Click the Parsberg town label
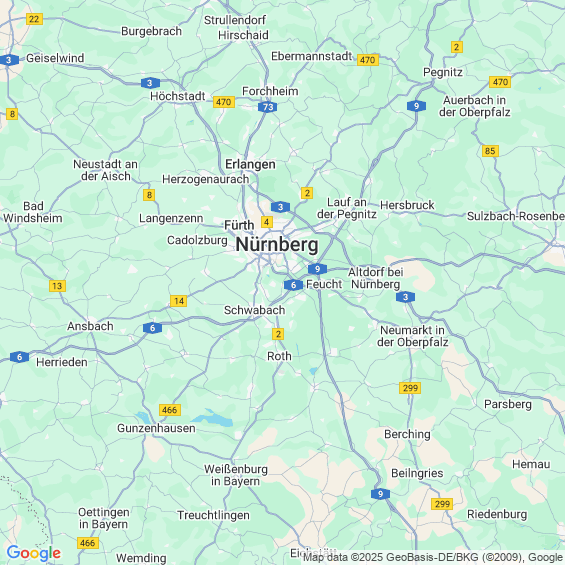Viewport: 565px width, 565px height. click(508, 404)
